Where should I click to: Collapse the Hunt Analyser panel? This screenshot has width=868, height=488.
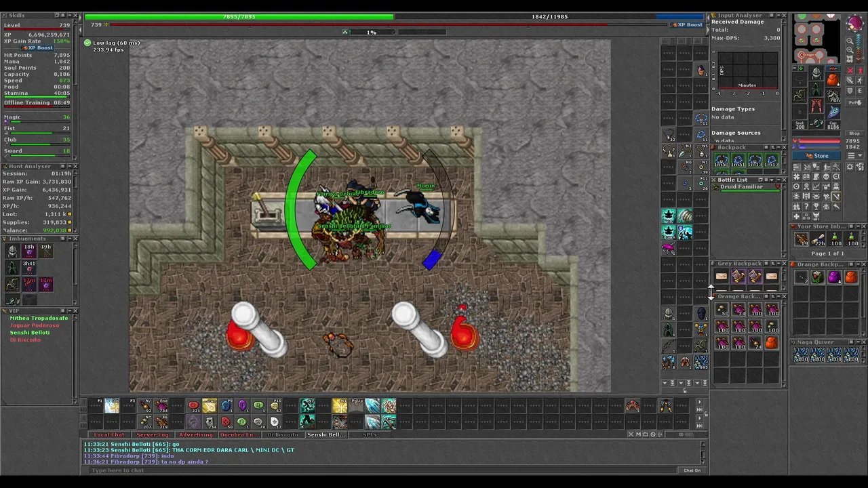[x=69, y=166]
